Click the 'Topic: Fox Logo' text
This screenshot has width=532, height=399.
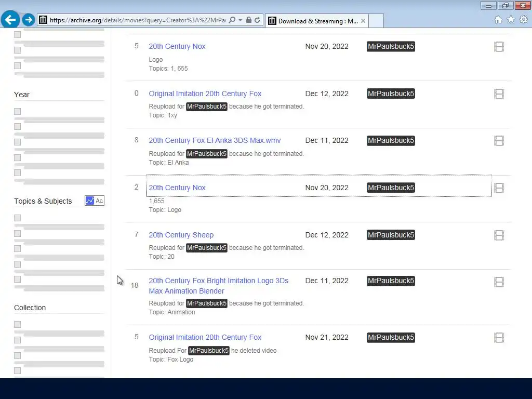[171, 360]
